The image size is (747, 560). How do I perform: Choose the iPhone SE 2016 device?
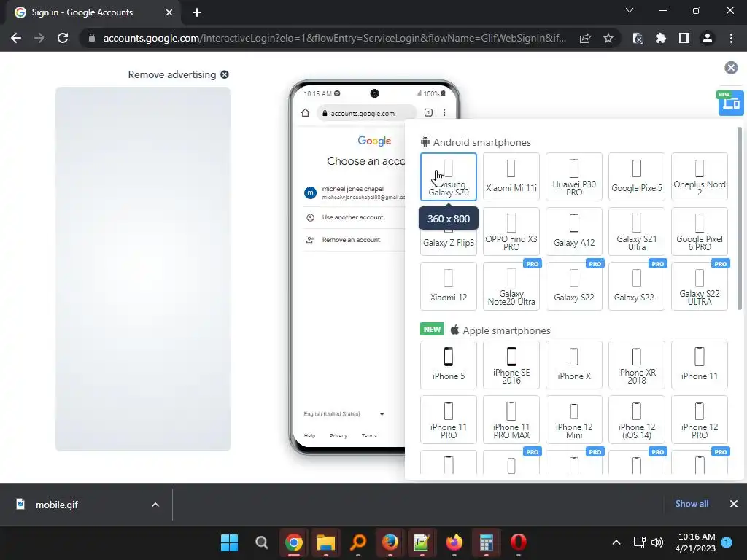coord(511,365)
